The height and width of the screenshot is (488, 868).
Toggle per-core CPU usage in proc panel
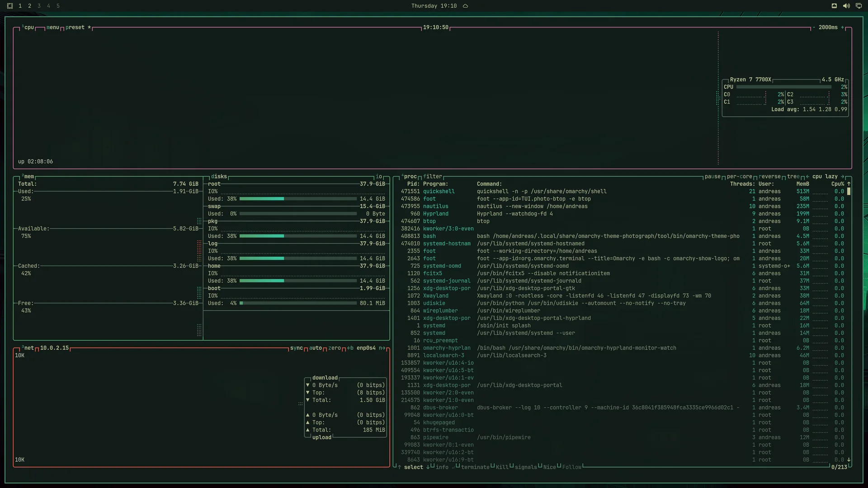740,177
